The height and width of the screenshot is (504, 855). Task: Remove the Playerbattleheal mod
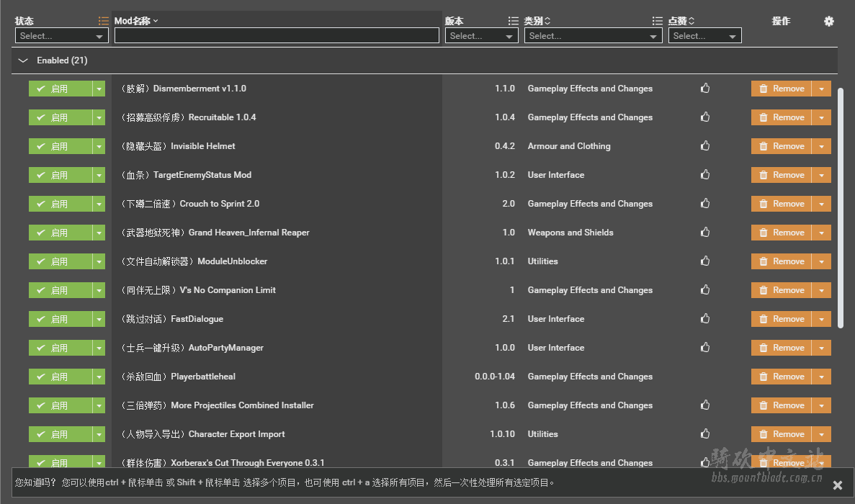(x=781, y=377)
